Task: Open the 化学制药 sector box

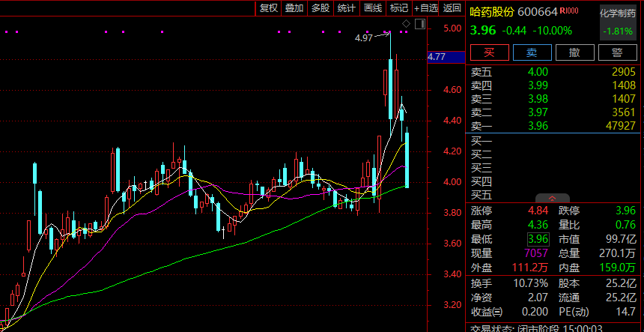Action: coord(618,22)
